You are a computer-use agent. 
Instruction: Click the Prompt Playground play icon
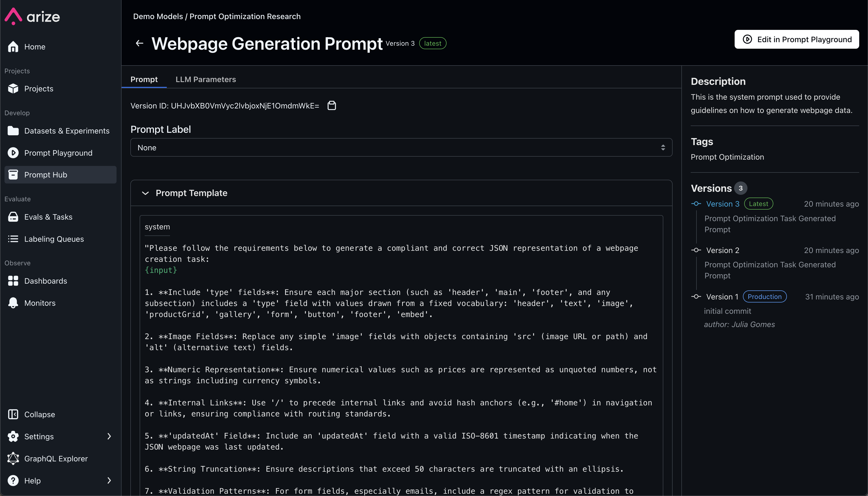(x=13, y=153)
